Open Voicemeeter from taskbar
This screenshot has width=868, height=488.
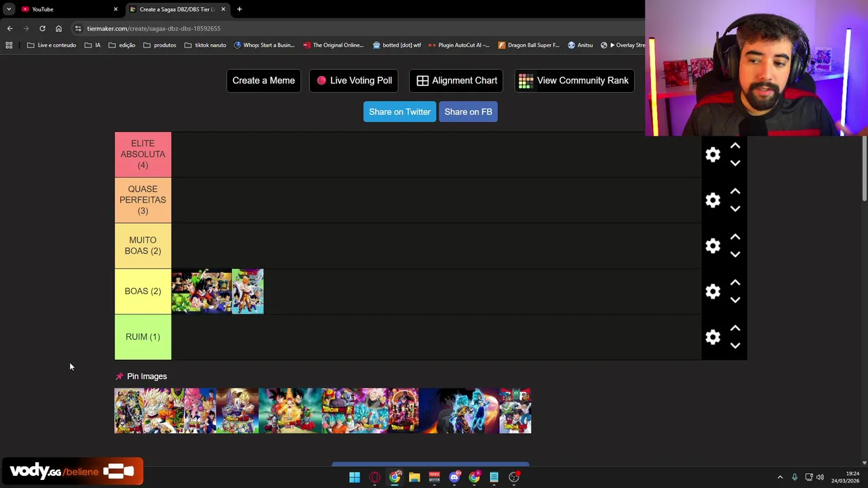434,477
